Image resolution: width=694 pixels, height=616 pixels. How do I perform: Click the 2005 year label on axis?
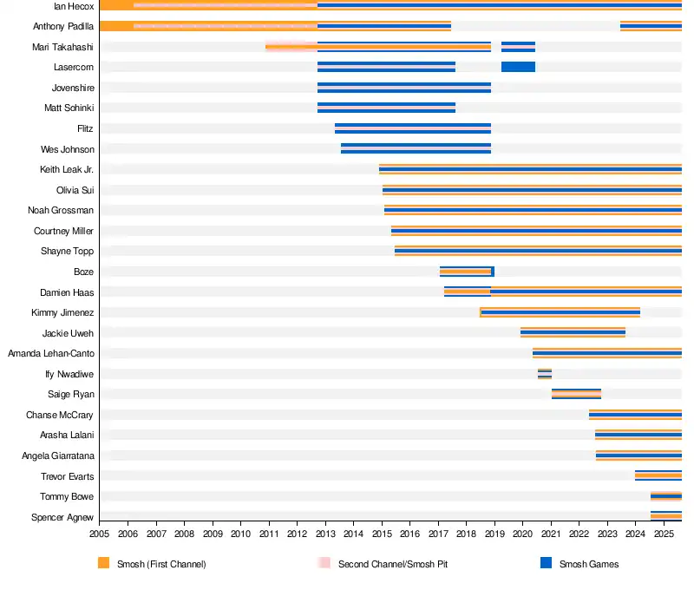coord(99,535)
